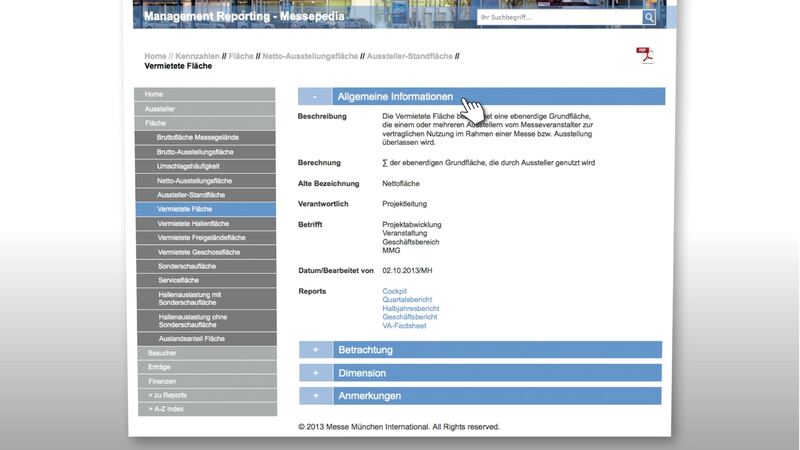The image size is (800, 450).
Task: Click the search magnifier icon
Action: (648, 17)
